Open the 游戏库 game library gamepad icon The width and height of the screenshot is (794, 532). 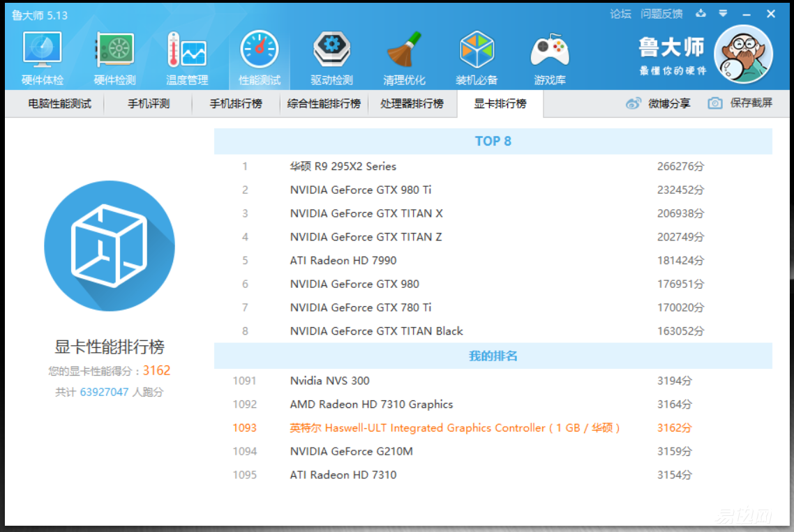pos(550,49)
